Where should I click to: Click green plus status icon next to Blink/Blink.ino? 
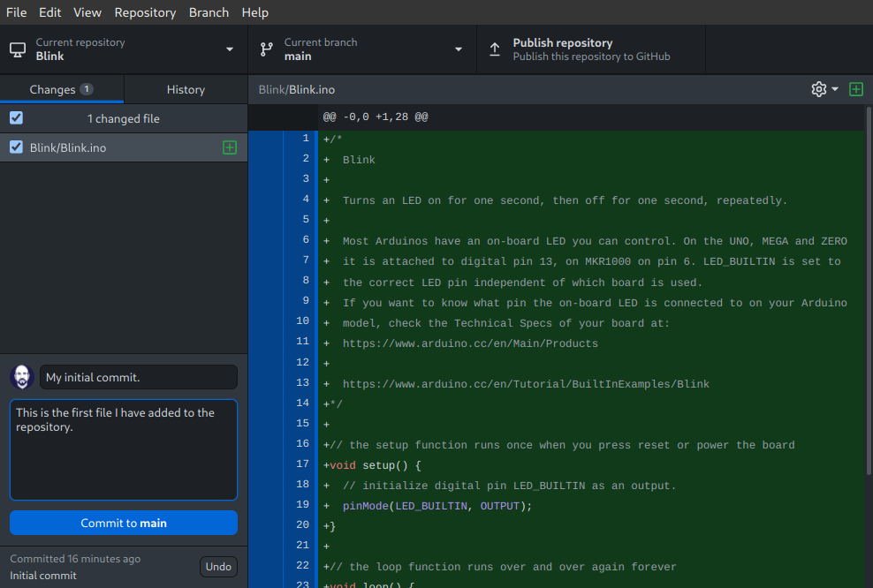coord(230,147)
